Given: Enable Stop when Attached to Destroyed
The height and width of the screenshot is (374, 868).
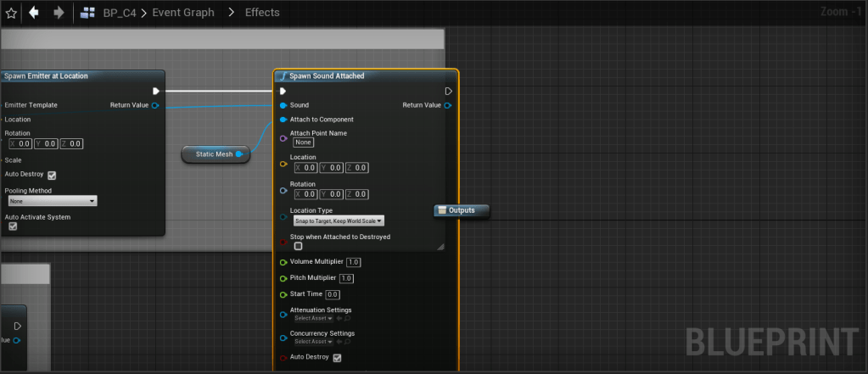Looking at the screenshot, I should click(x=298, y=246).
